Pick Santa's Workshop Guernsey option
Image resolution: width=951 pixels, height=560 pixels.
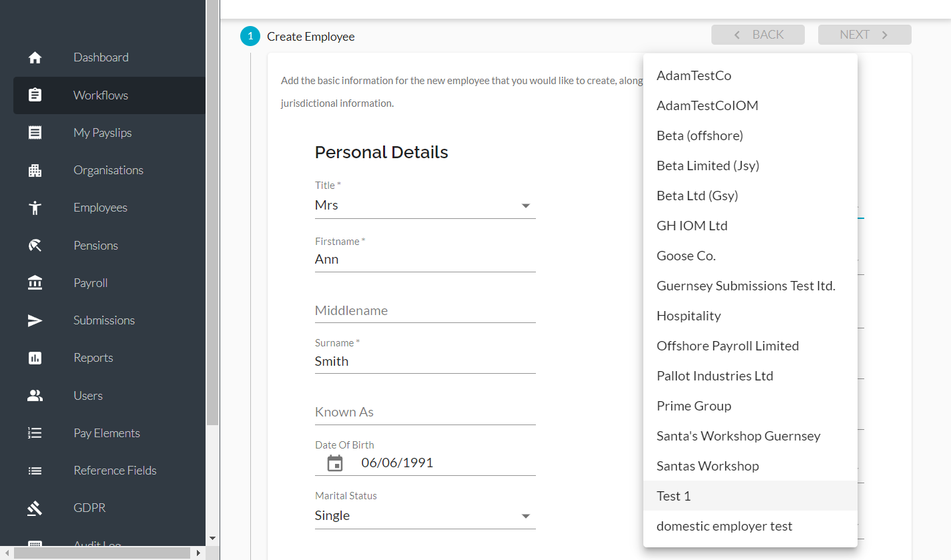click(x=750, y=436)
